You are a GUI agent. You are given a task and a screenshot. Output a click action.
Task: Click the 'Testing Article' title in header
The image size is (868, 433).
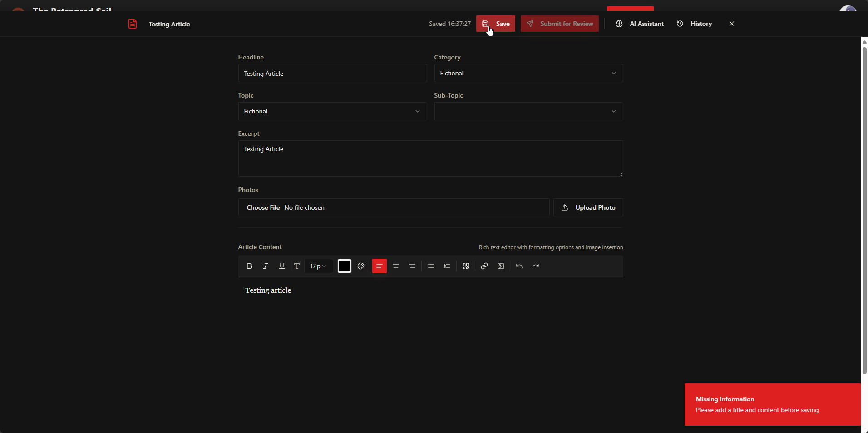169,24
